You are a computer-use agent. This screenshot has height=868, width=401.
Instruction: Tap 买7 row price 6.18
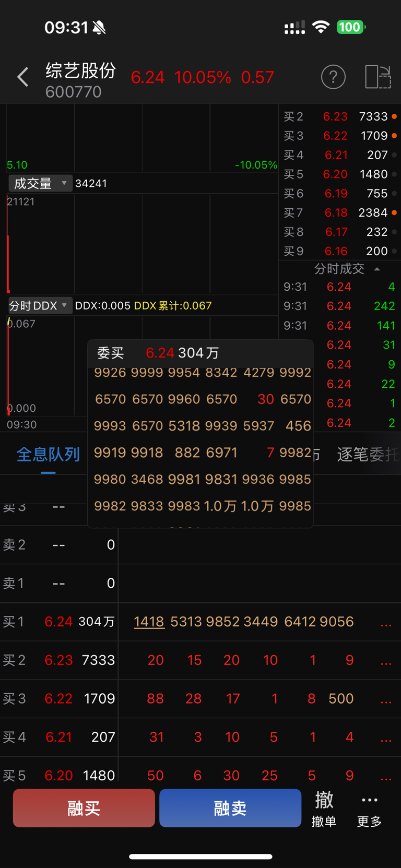coord(336,213)
